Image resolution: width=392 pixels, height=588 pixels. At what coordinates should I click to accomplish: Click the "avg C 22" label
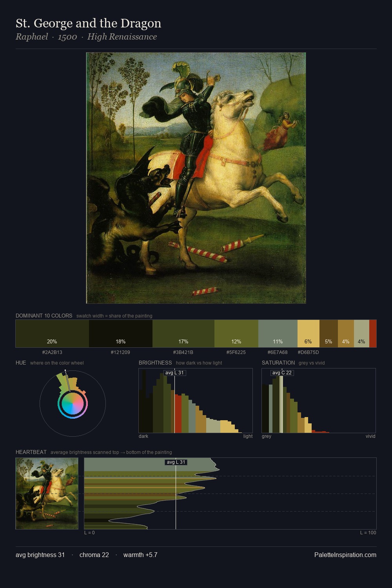[x=282, y=373]
